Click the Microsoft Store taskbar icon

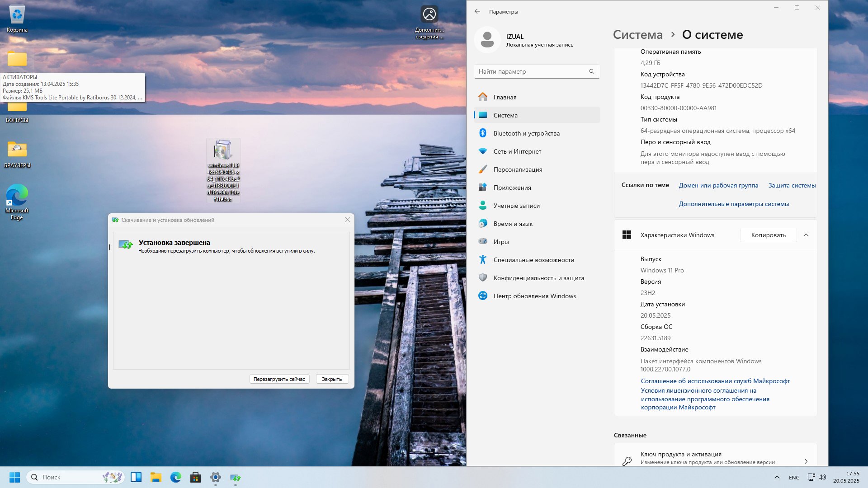pos(195,477)
